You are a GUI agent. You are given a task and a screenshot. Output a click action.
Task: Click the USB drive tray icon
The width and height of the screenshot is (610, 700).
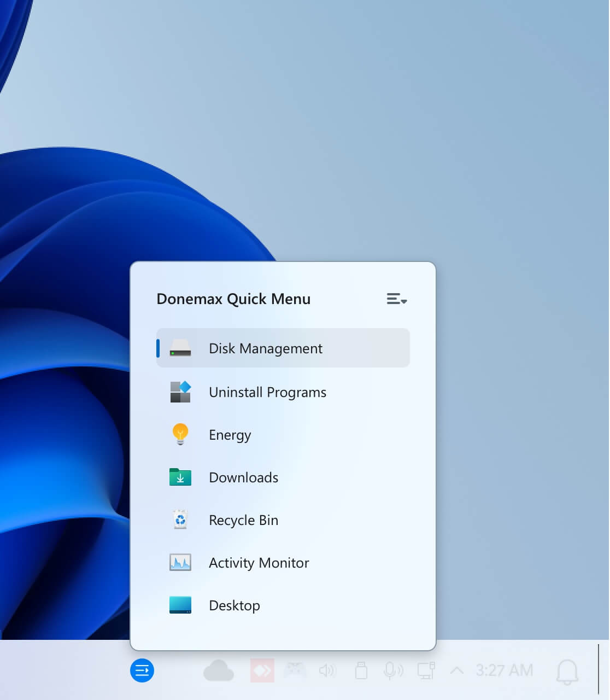coord(361,670)
